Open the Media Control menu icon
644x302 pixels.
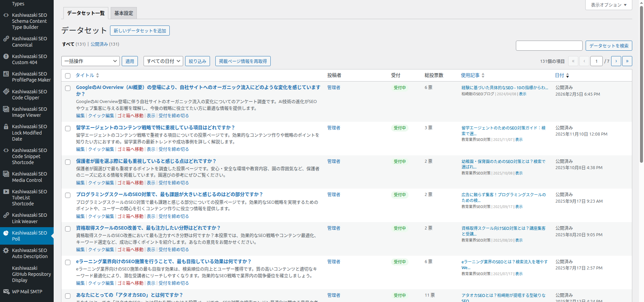pyautogui.click(x=6, y=174)
